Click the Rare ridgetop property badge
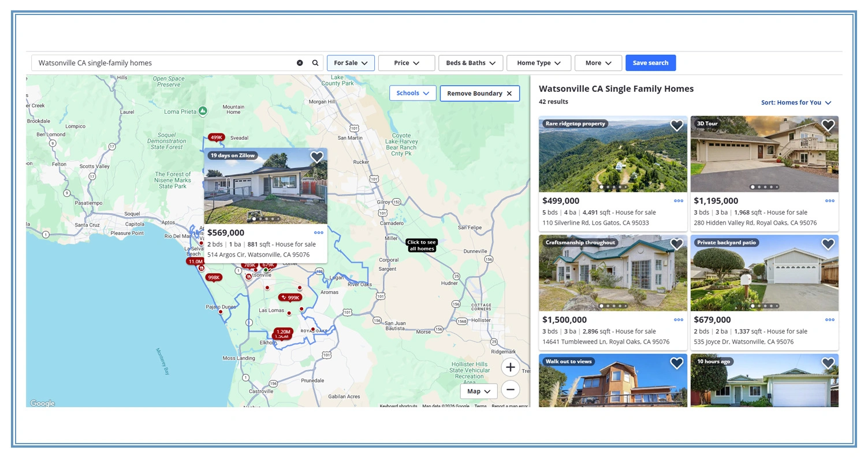The width and height of the screenshot is (868, 458). [x=575, y=124]
